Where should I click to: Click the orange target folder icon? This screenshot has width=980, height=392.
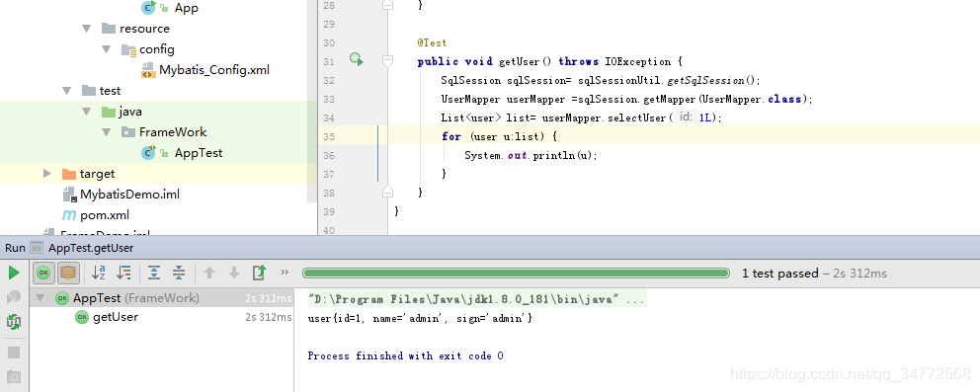click(x=69, y=174)
